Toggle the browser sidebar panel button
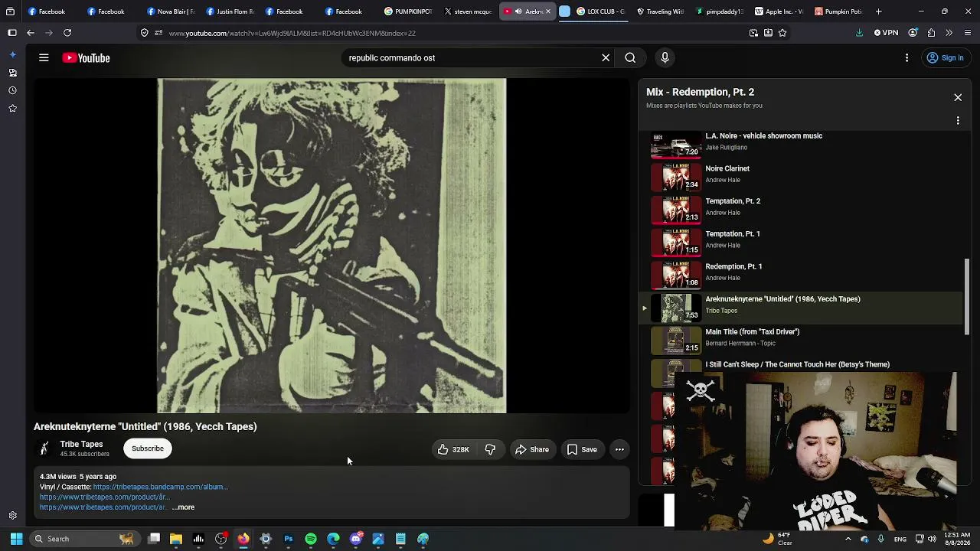 point(11,33)
